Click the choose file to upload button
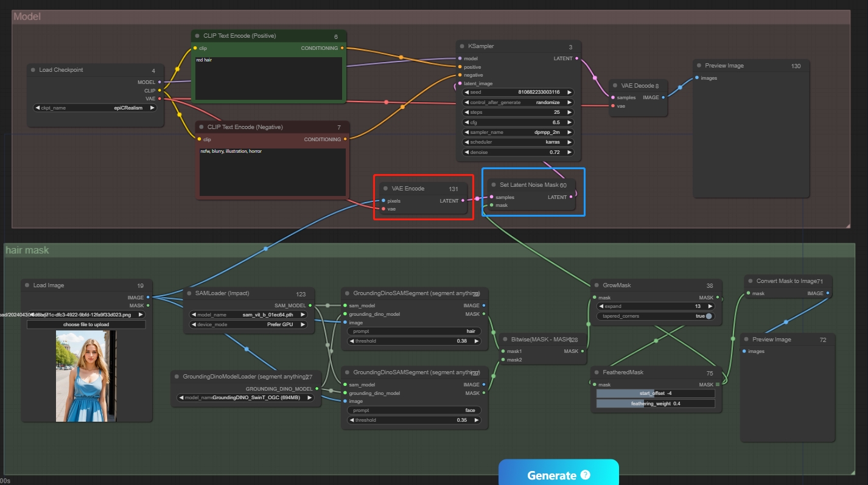 [x=86, y=324]
